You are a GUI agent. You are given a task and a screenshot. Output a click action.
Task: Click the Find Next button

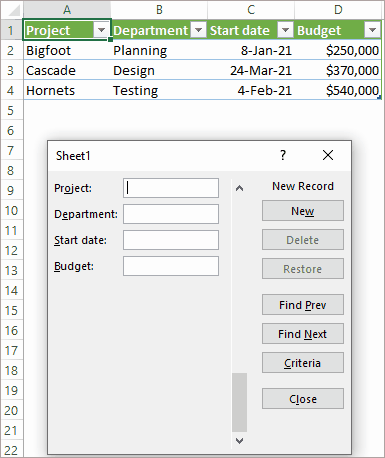[303, 334]
